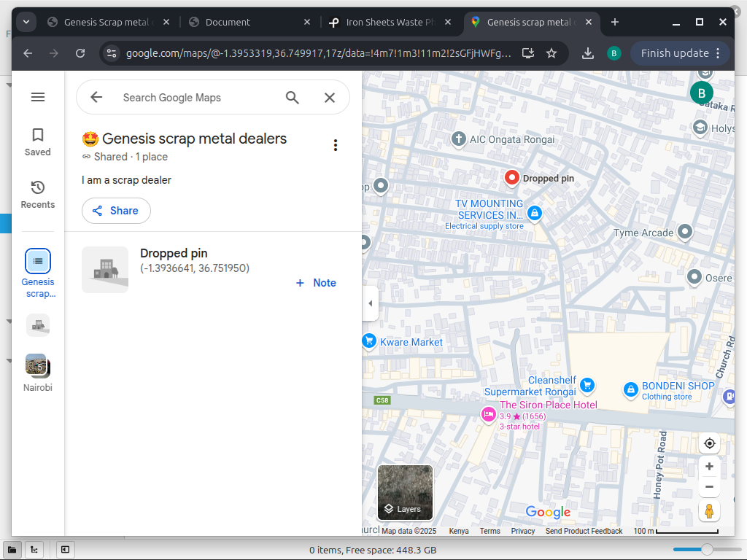Type in the Search Google Maps field
The width and height of the screenshot is (747, 560).
193,98
